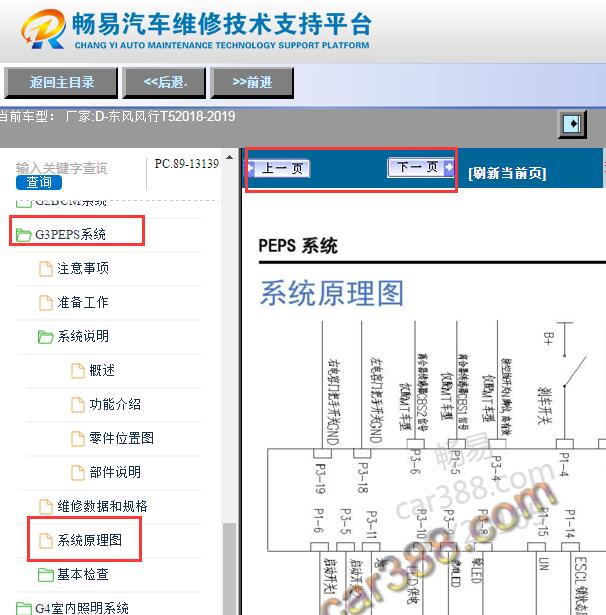Expand the G4室内照明系统 folder icon

(24, 609)
